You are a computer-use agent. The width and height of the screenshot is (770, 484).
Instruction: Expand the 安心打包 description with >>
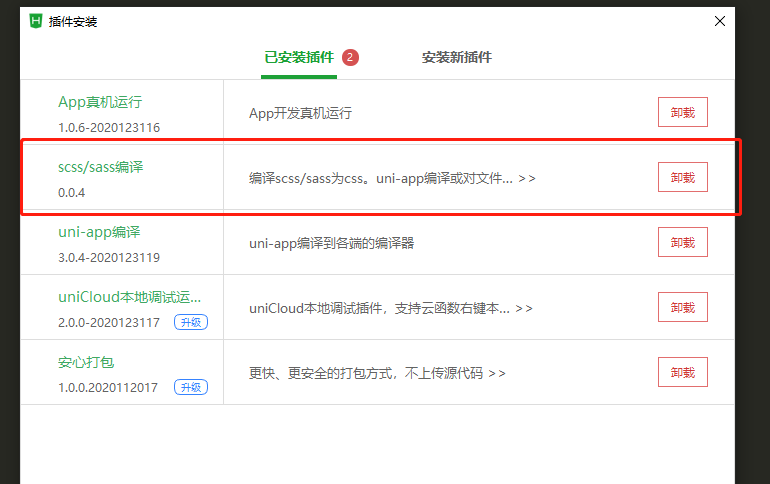point(497,374)
